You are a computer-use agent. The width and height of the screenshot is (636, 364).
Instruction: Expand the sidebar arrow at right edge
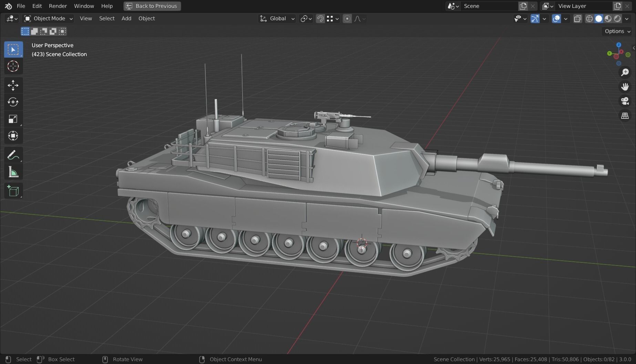tap(634, 48)
